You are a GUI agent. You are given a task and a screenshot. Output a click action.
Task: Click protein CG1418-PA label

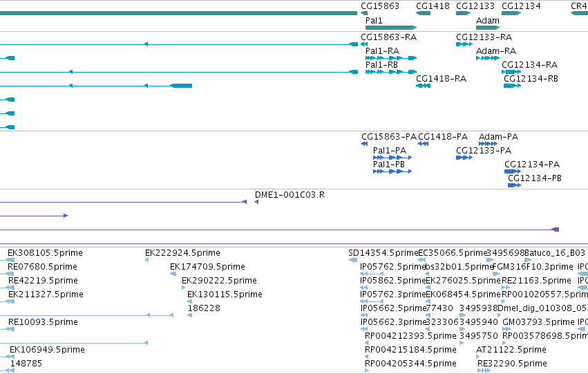443,137
